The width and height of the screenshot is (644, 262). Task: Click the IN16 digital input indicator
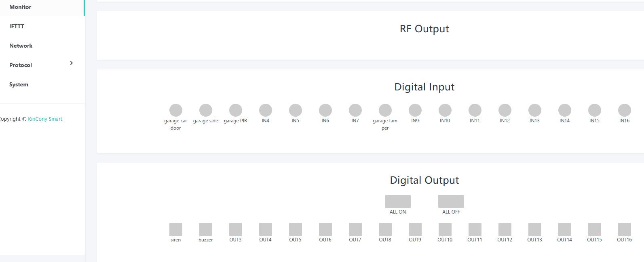tap(624, 110)
